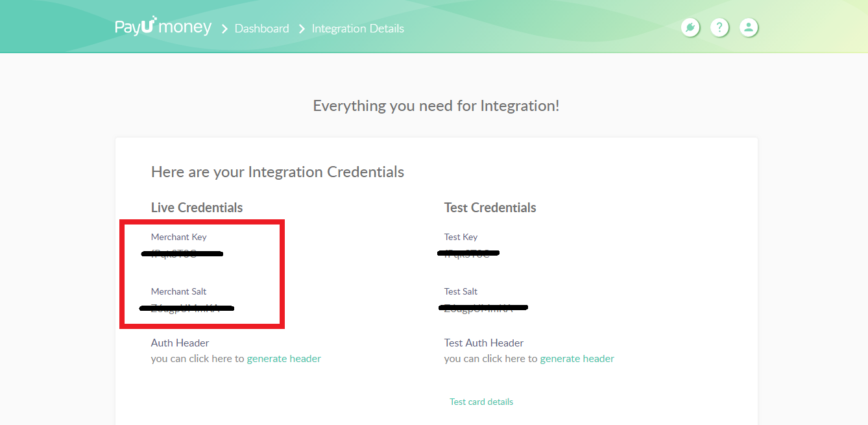Open the help question mark icon
Viewport: 868px width, 425px height.
coord(719,27)
